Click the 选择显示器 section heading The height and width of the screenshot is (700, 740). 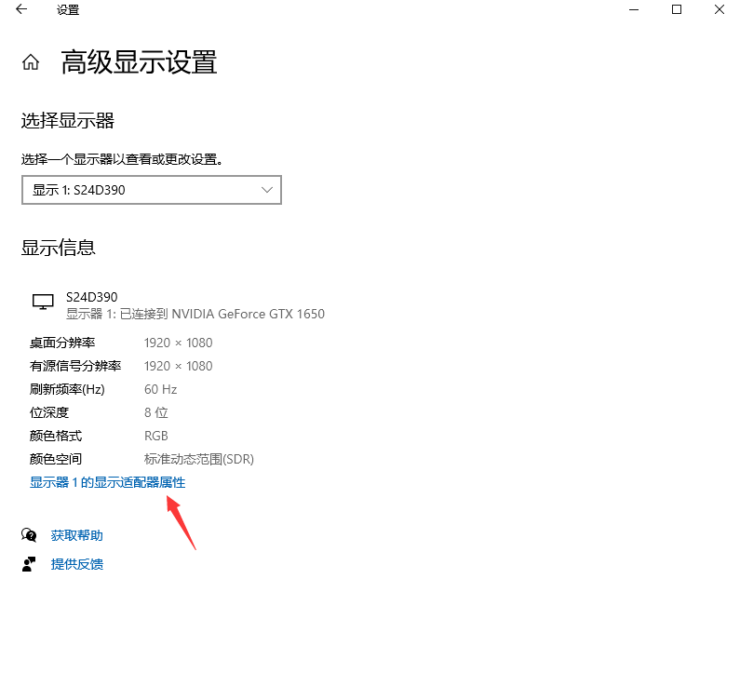tap(68, 121)
